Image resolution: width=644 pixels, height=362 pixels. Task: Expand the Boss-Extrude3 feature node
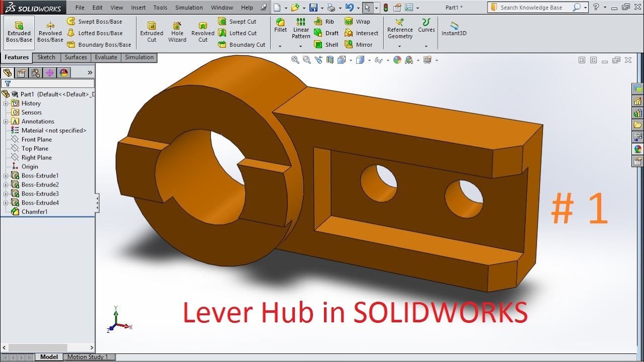6,194
